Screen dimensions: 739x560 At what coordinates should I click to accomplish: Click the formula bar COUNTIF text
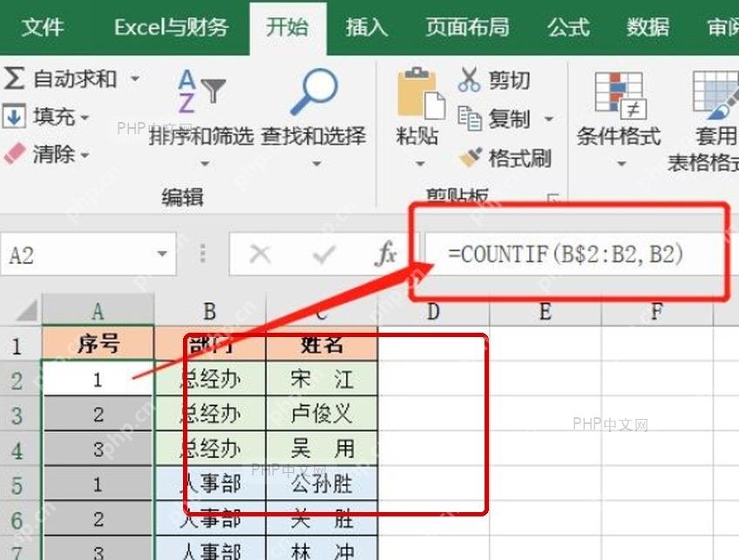(566, 253)
